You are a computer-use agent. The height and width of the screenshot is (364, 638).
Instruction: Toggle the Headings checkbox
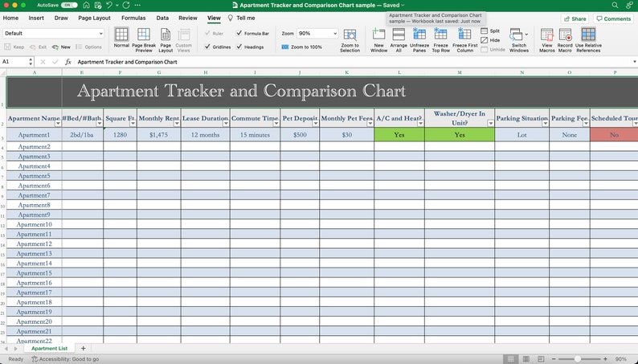pyautogui.click(x=239, y=47)
